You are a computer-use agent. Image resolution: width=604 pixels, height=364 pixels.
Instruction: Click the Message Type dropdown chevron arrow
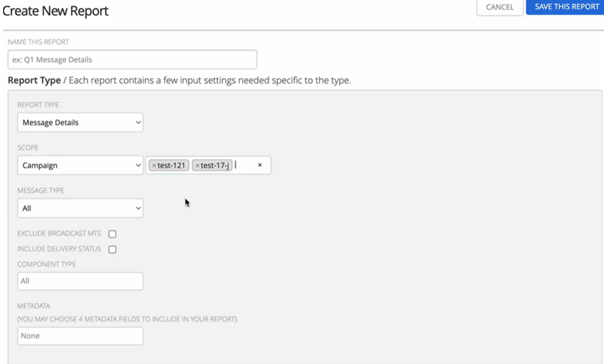(x=138, y=209)
